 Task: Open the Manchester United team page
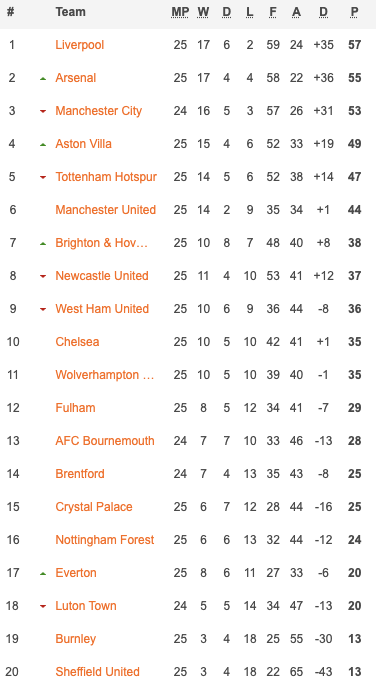point(106,210)
